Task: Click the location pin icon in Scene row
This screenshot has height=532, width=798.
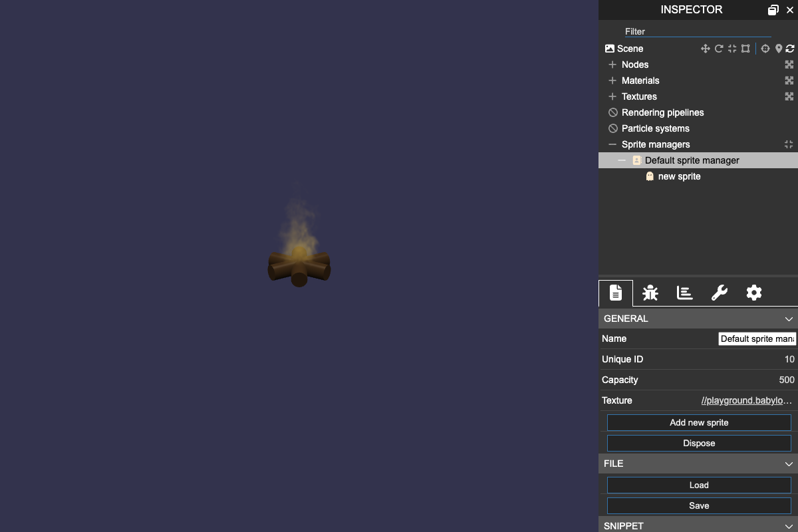Action: (779, 49)
